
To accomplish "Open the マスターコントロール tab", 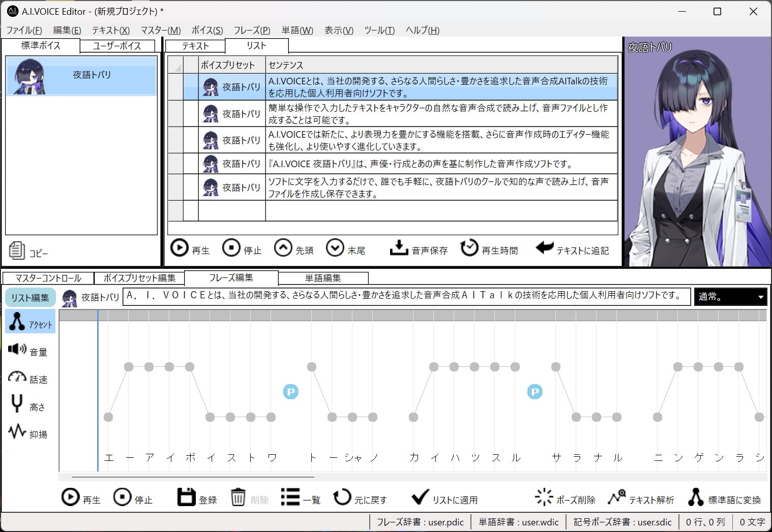I will tap(48, 278).
